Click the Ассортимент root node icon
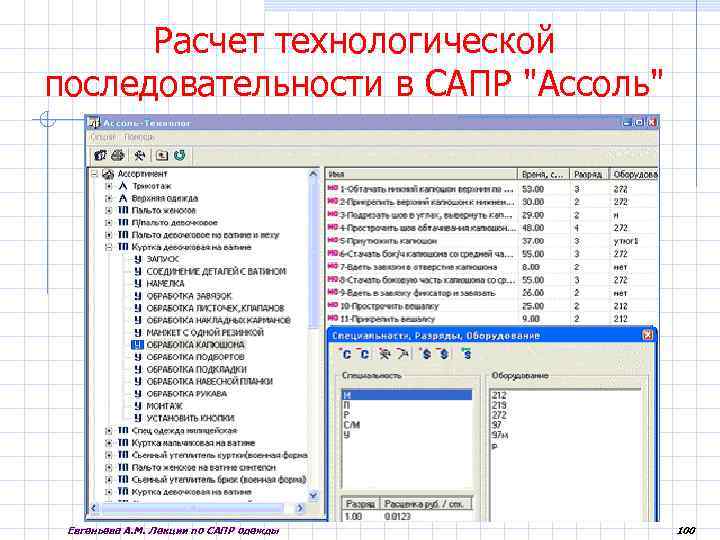This screenshot has width=720, height=540. point(108,174)
